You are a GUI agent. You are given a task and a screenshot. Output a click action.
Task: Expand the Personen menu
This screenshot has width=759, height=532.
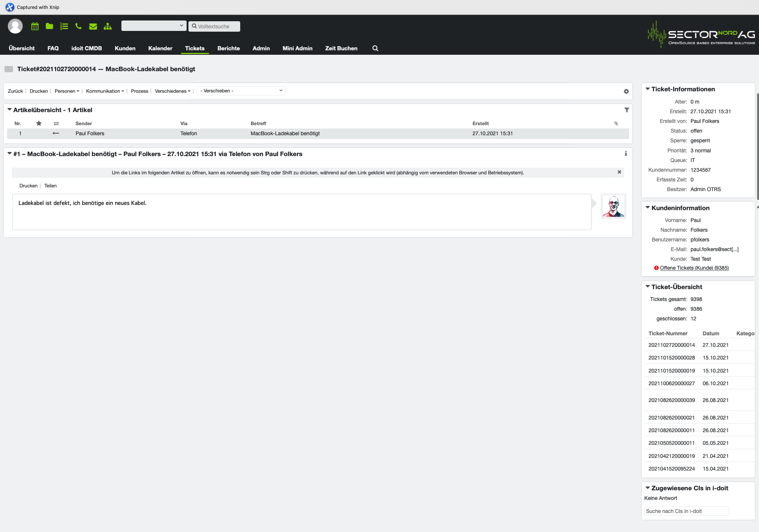[x=67, y=91]
